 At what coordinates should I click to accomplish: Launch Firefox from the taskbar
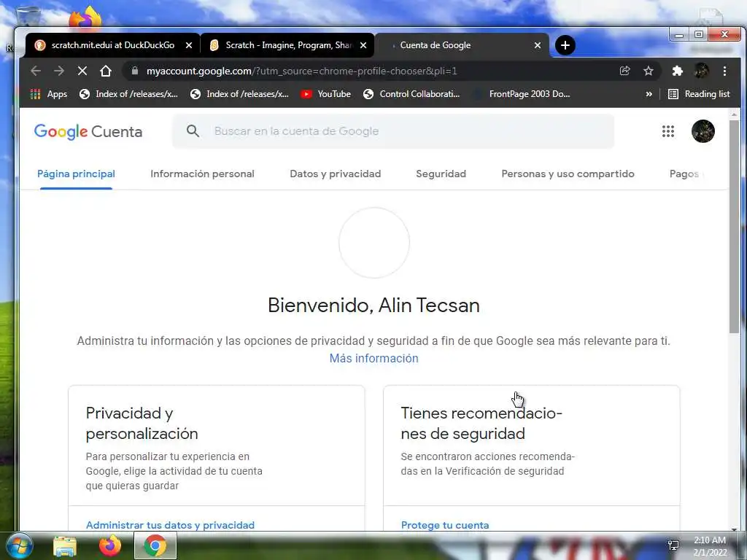point(109,545)
